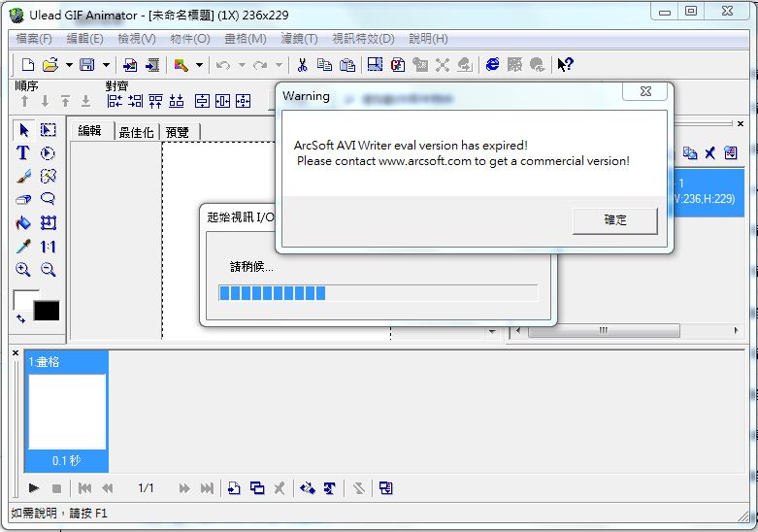Screen dimensions: 758x532
Task: Click the Play animation button
Action: click(x=33, y=488)
